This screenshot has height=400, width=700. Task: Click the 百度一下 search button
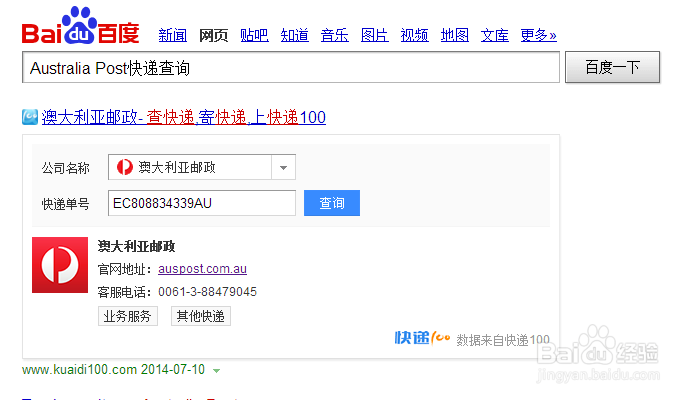[x=612, y=67]
